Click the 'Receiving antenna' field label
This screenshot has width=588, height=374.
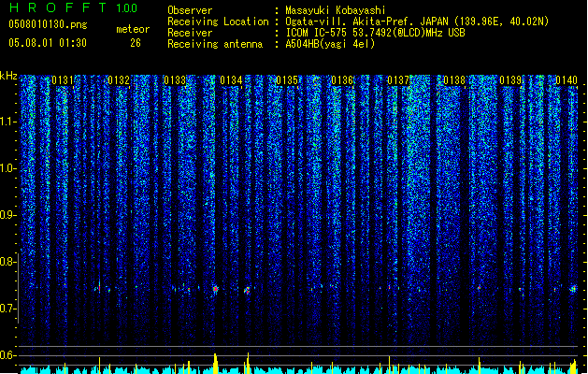point(215,44)
